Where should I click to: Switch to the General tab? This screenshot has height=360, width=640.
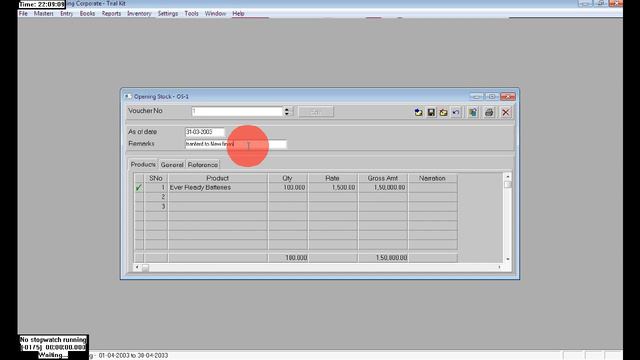(x=172, y=165)
